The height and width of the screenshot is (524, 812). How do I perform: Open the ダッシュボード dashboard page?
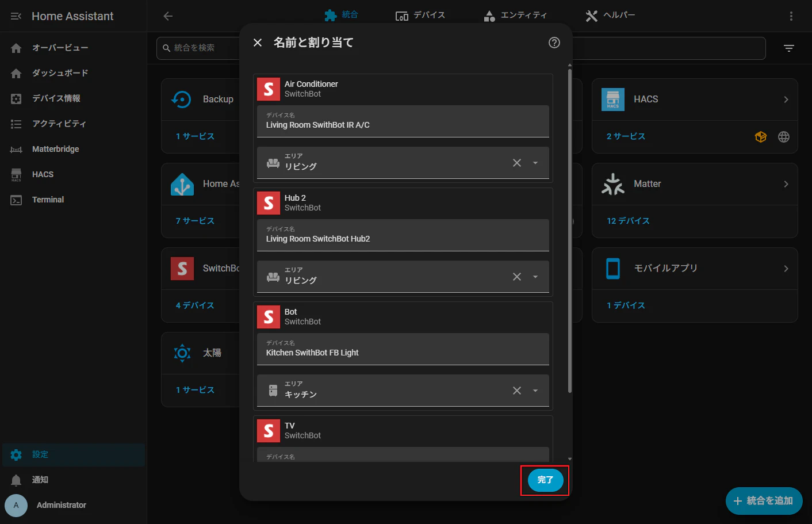click(x=74, y=73)
